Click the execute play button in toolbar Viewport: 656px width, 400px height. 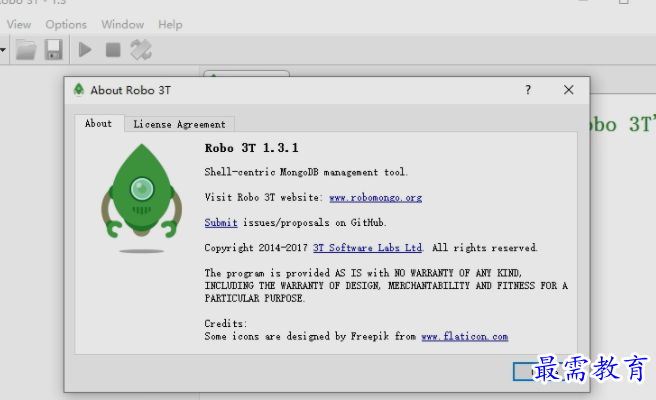coord(85,50)
